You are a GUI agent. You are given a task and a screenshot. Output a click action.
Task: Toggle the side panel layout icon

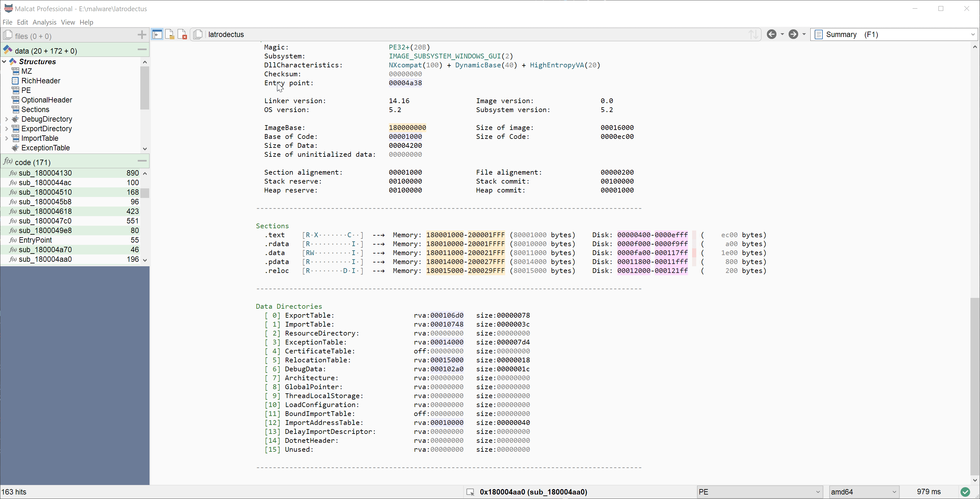pos(157,34)
